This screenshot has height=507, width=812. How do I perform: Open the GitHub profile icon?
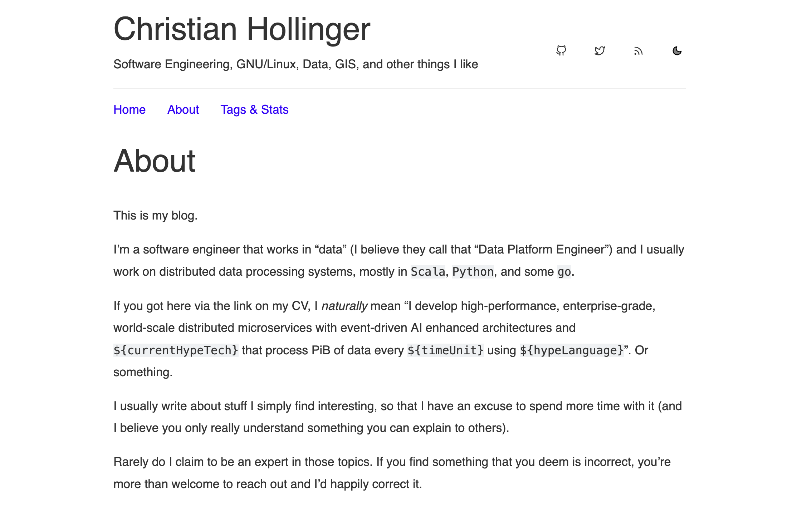[561, 51]
